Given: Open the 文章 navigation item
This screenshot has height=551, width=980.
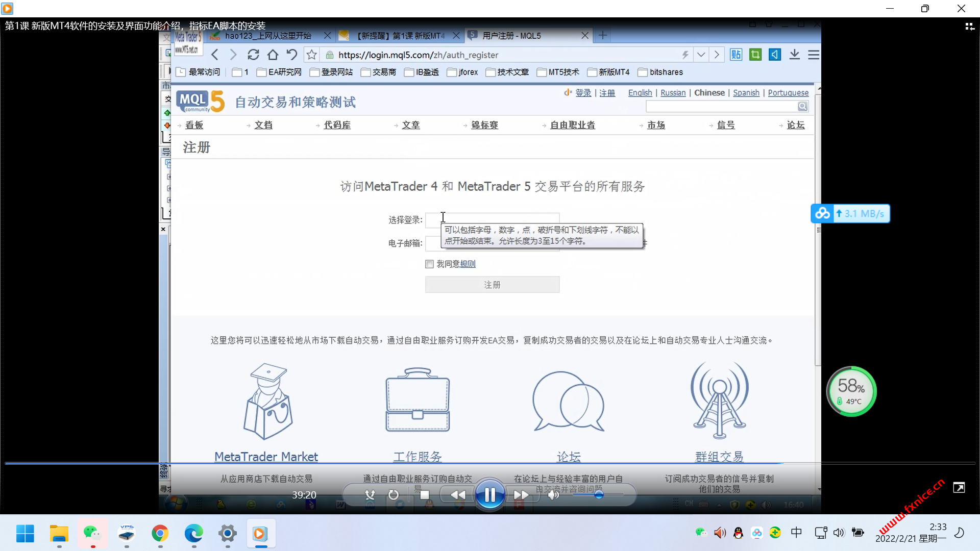Looking at the screenshot, I should pyautogui.click(x=411, y=125).
